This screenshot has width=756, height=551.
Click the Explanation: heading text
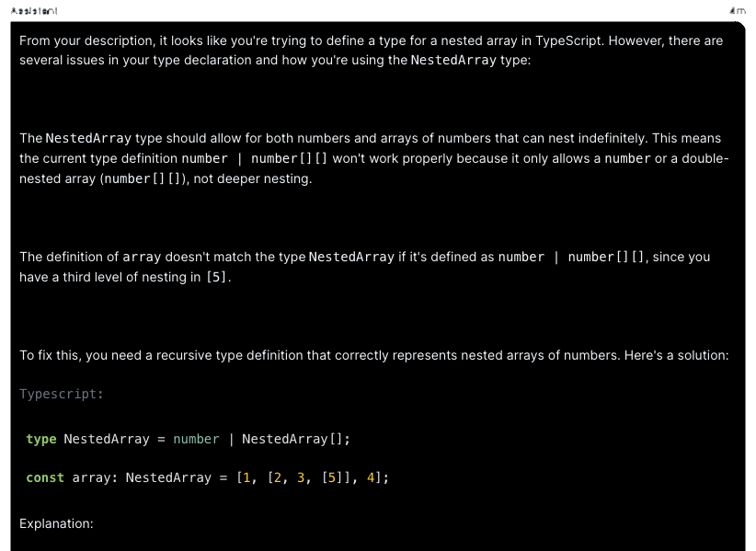(x=56, y=523)
